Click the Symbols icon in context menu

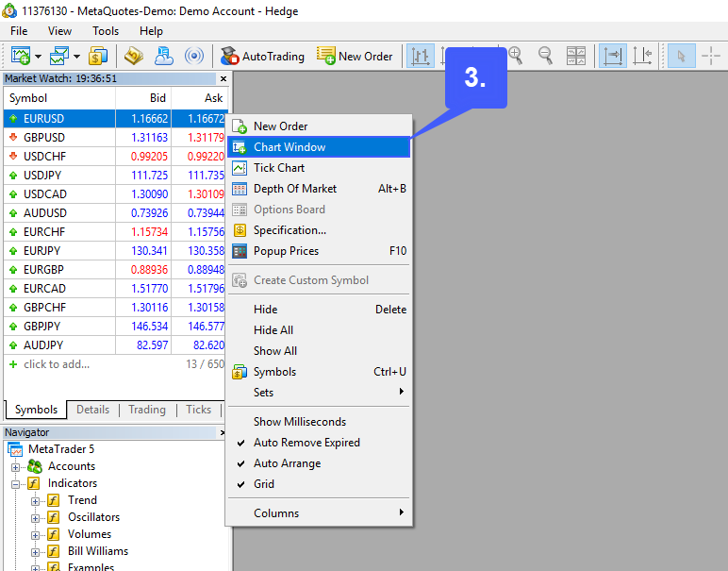tap(240, 372)
